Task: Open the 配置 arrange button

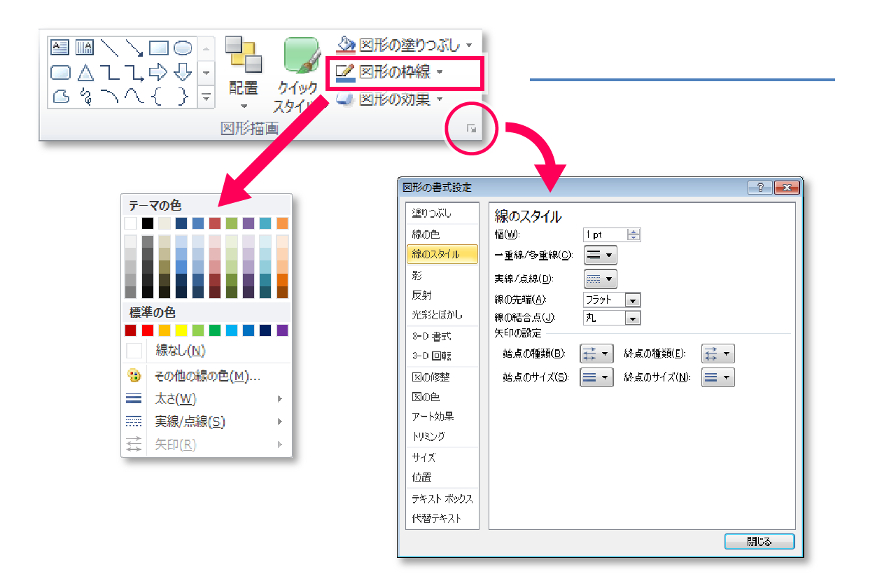Action: click(244, 73)
